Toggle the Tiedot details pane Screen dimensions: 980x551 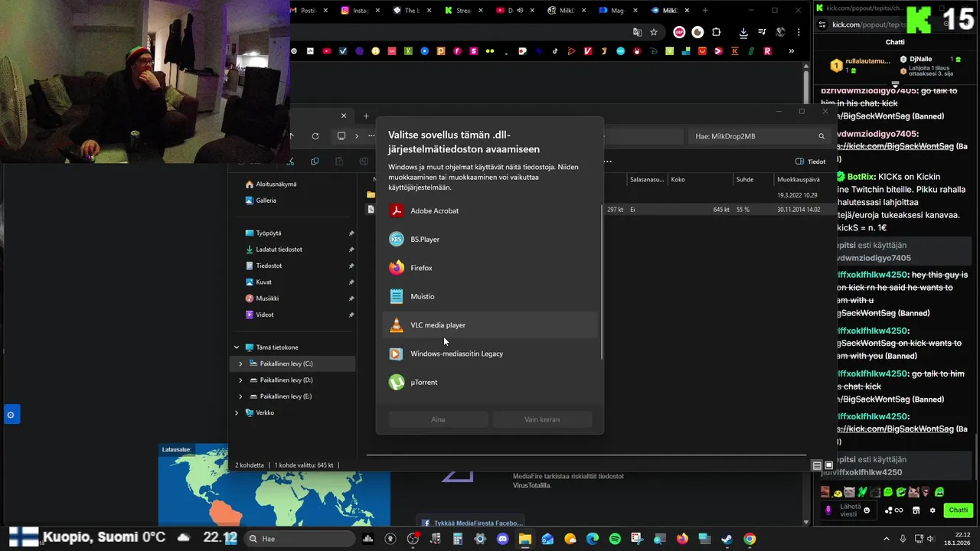coord(811,161)
